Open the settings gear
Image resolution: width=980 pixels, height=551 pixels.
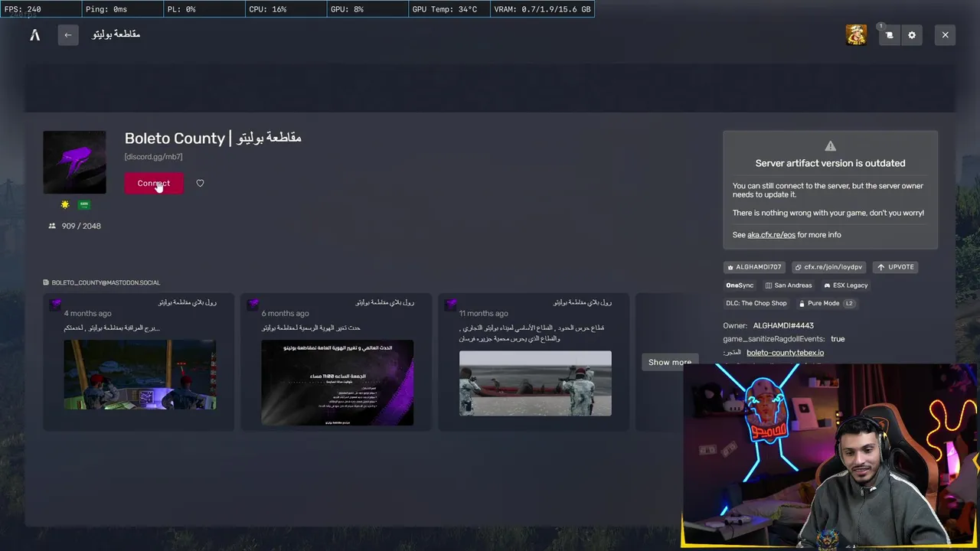912,35
